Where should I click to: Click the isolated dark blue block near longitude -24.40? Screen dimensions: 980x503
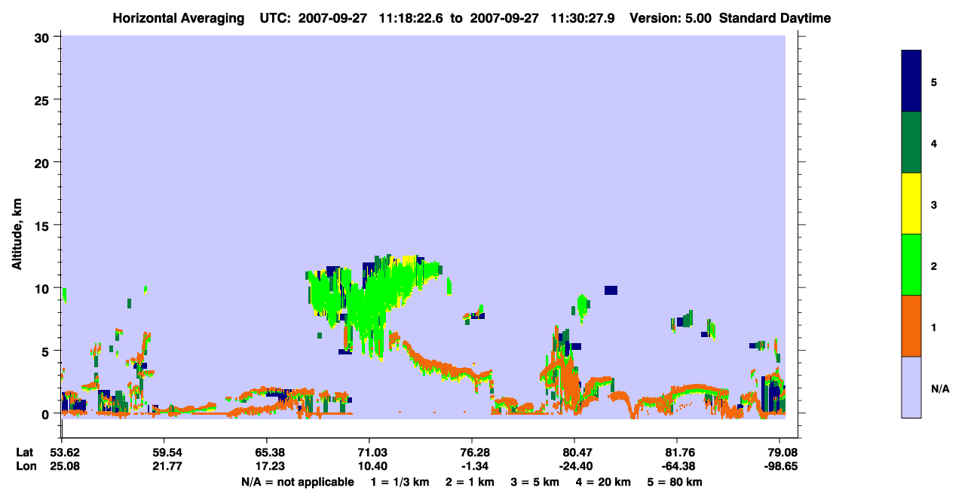(611, 290)
